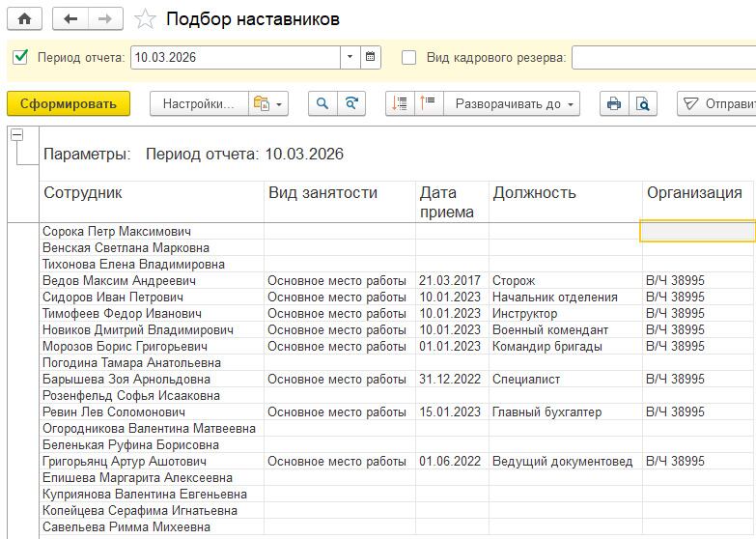
Task: Open the Настройки... button
Action: 198,103
